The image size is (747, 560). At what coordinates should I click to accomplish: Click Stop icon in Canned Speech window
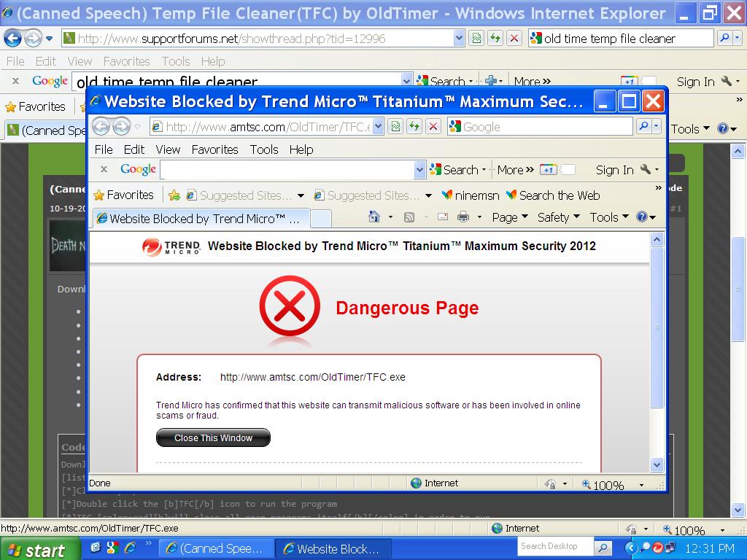point(514,38)
